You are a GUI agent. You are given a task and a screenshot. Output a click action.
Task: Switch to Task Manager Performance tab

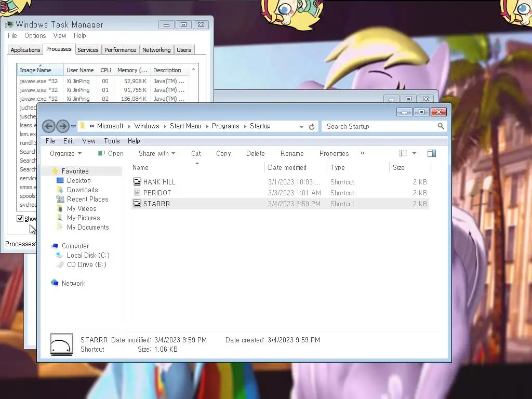click(x=120, y=50)
